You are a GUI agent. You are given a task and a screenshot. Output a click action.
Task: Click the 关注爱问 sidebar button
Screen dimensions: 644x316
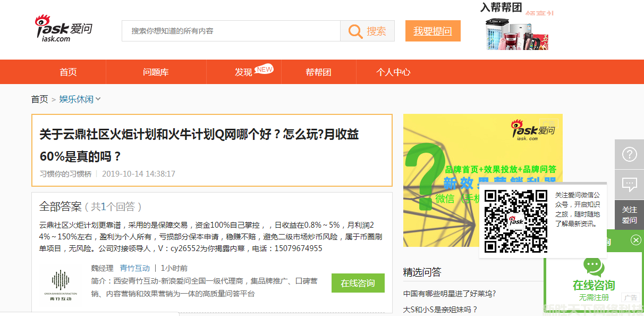point(629,215)
